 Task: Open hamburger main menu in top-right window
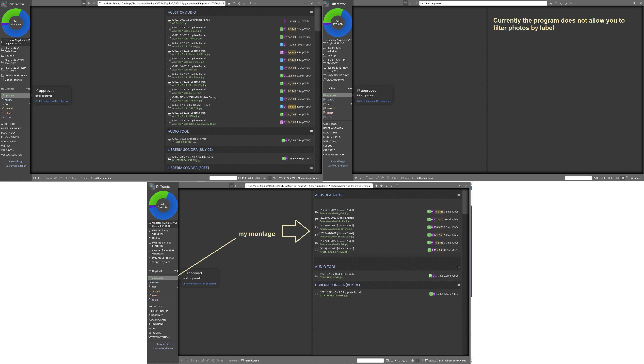pos(406,3)
